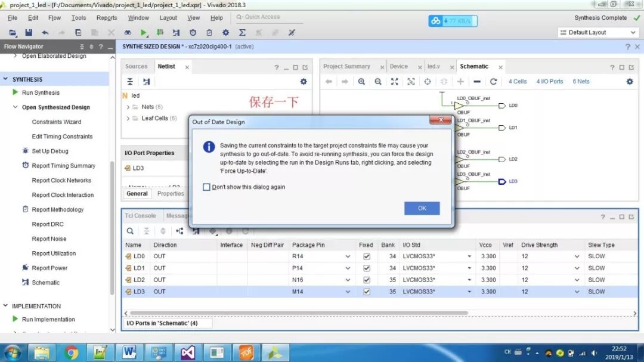Open the Reports menu
This screenshot has width=644, height=362.
tap(107, 18)
